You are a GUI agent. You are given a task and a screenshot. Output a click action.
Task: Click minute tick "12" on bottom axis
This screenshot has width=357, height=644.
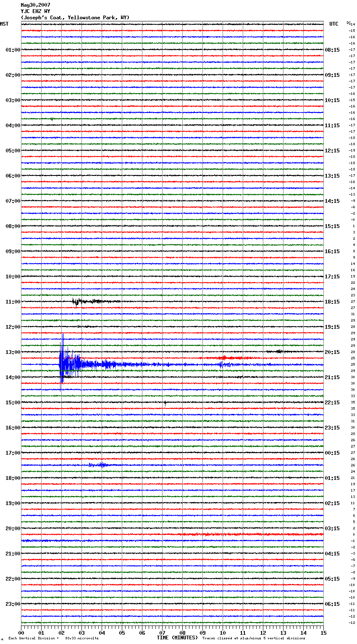pos(263,633)
